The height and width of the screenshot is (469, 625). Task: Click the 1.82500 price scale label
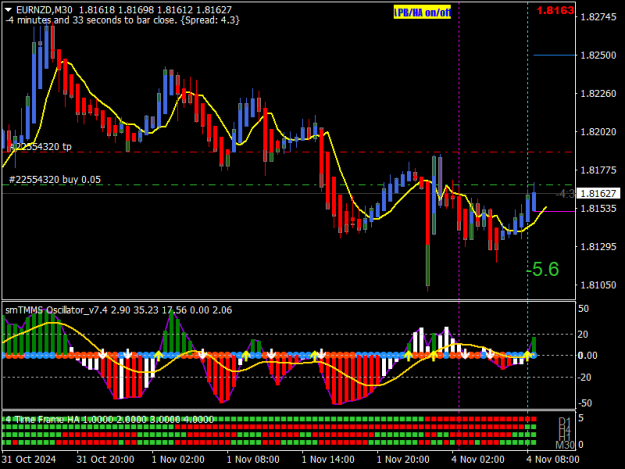(598, 55)
